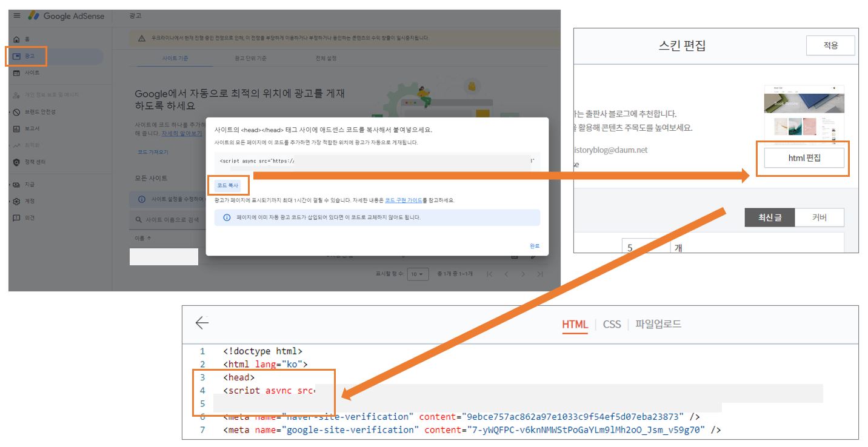
Task: Sort by the 이름 column header
Action: [143, 238]
